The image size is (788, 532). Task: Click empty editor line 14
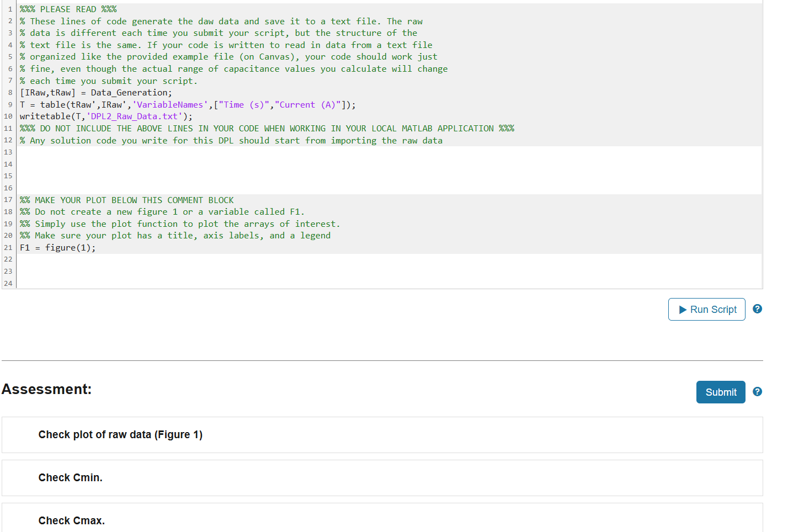click(x=389, y=164)
